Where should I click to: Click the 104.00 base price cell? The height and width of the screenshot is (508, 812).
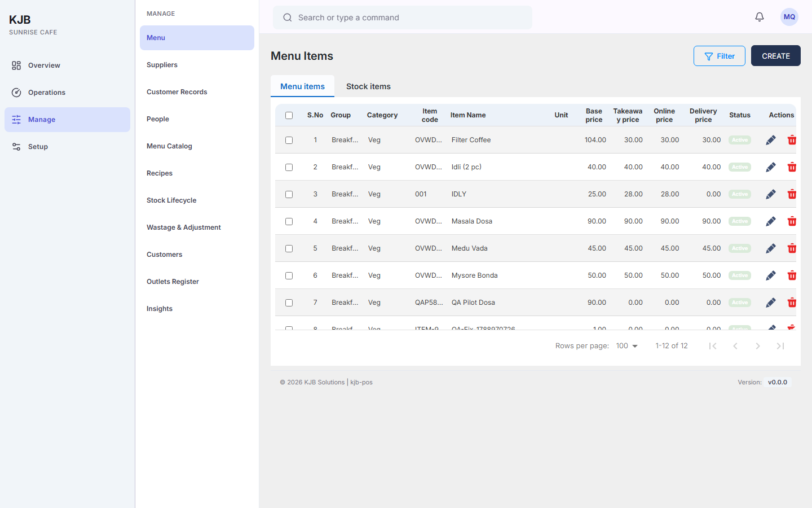pyautogui.click(x=595, y=140)
